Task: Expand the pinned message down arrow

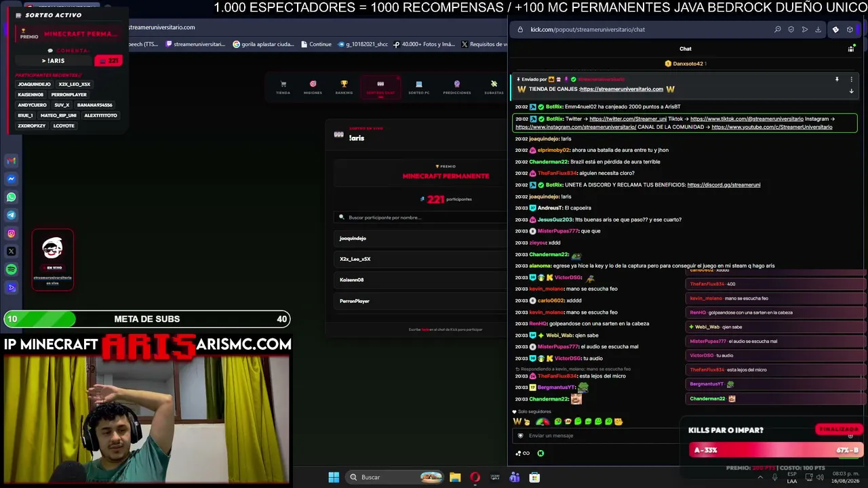Action: tap(851, 91)
